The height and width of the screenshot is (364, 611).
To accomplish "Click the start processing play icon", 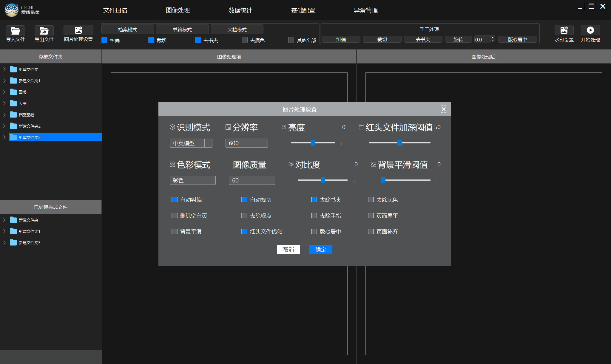I will click(x=590, y=30).
